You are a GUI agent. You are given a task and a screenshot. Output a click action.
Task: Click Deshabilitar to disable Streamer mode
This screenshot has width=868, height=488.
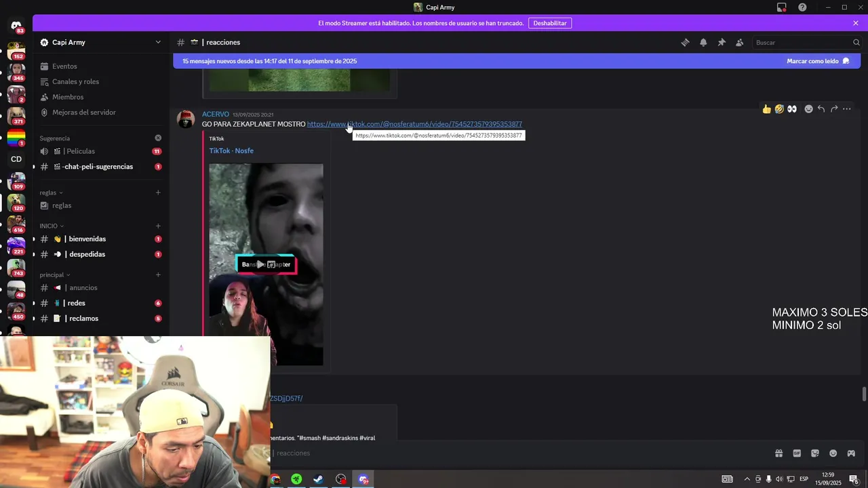pyautogui.click(x=550, y=23)
